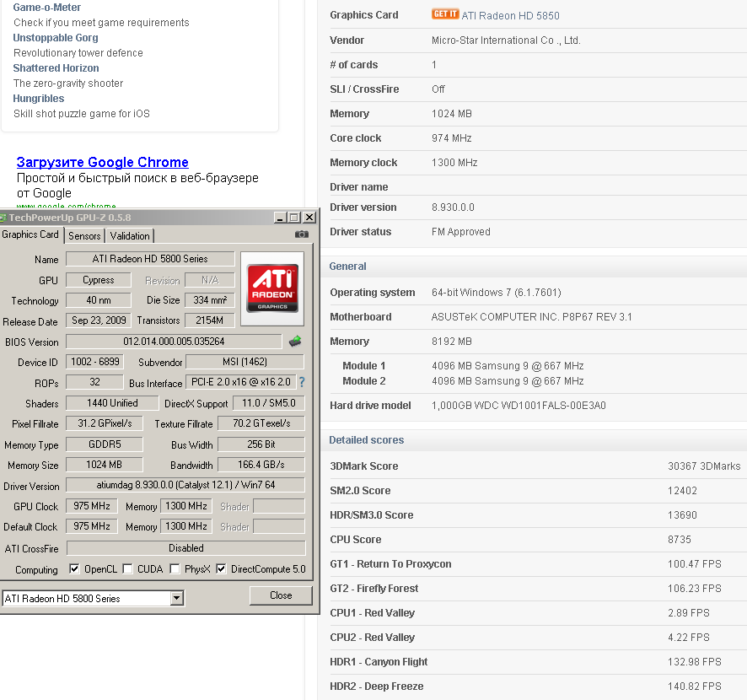This screenshot has height=700, width=747.
Task: Click the Bandwidth 166.4 GB/s field
Action: (261, 465)
